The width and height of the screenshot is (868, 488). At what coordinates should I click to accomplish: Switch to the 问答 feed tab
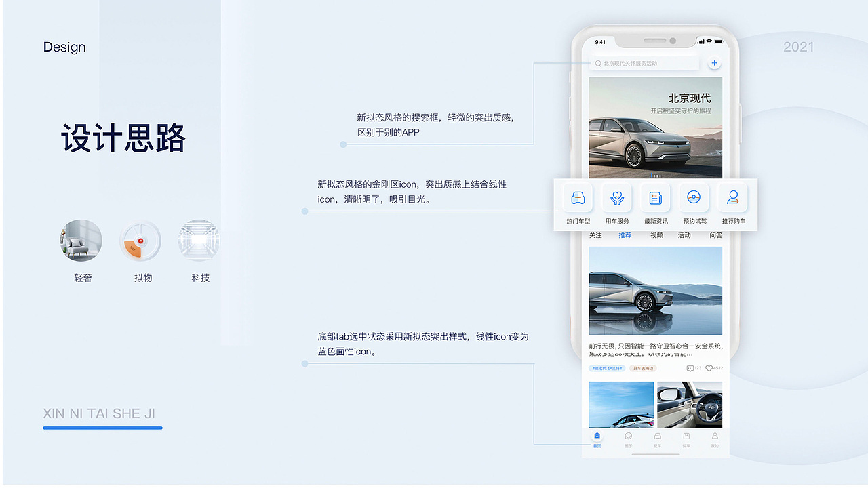(x=715, y=235)
